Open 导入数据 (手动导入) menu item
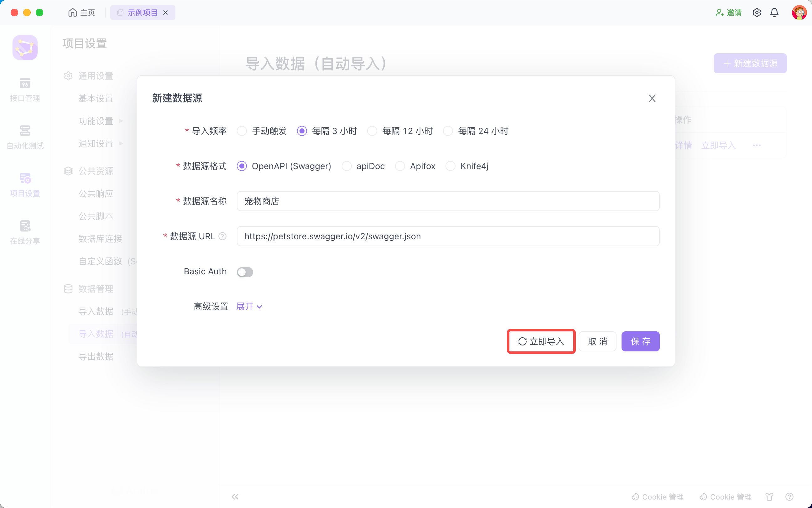812x508 pixels. click(x=107, y=311)
